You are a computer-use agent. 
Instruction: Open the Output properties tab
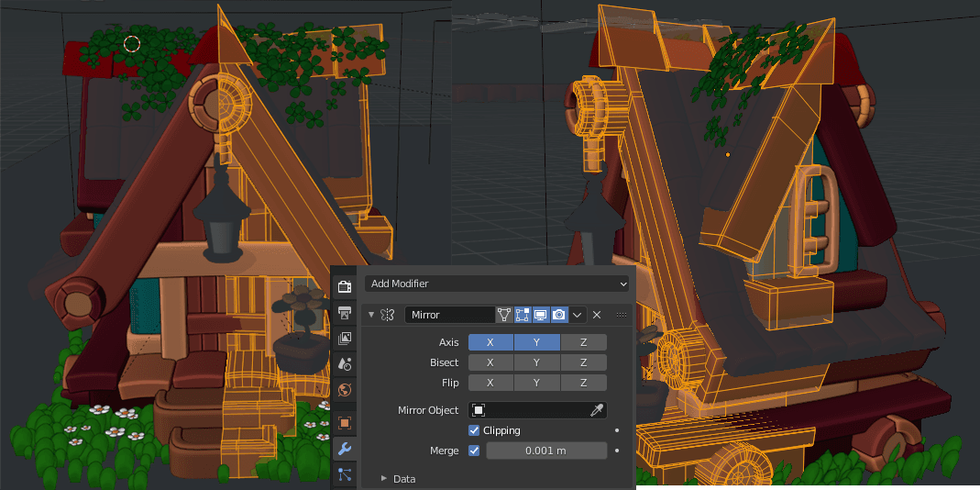(x=345, y=313)
